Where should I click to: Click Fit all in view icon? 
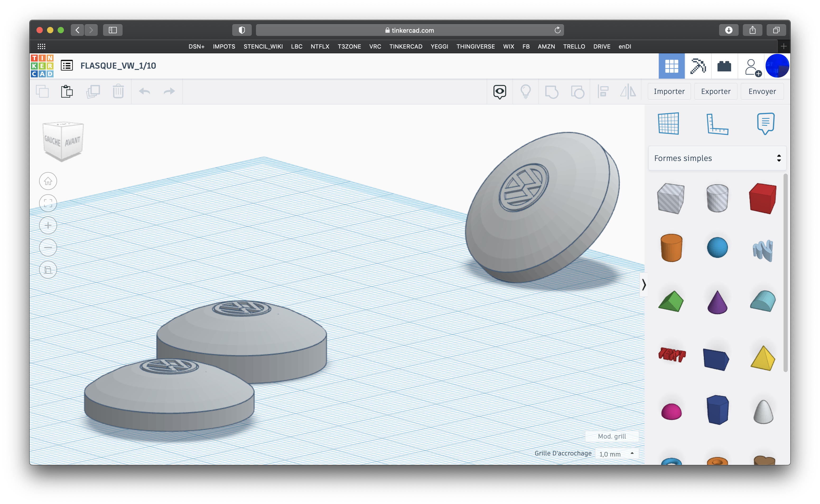[x=48, y=203]
